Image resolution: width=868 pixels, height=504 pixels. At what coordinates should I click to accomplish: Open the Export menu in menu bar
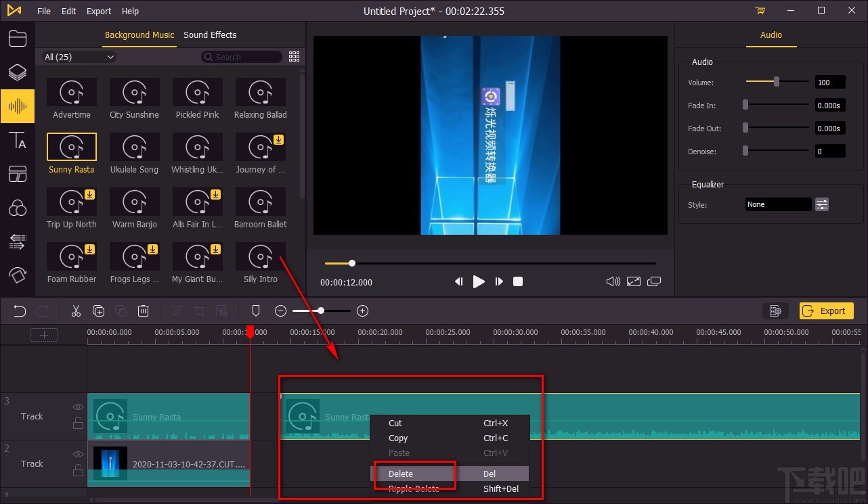click(x=99, y=11)
